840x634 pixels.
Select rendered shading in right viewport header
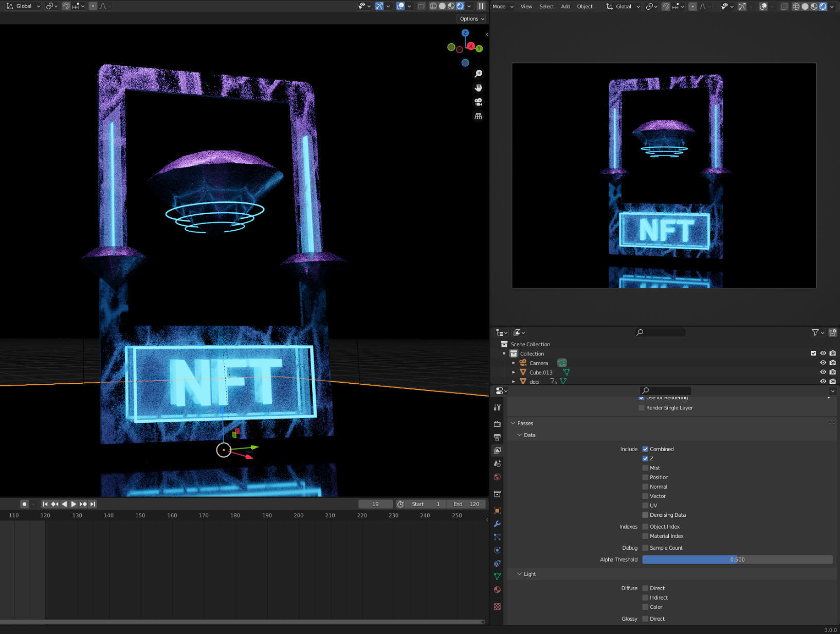click(823, 7)
